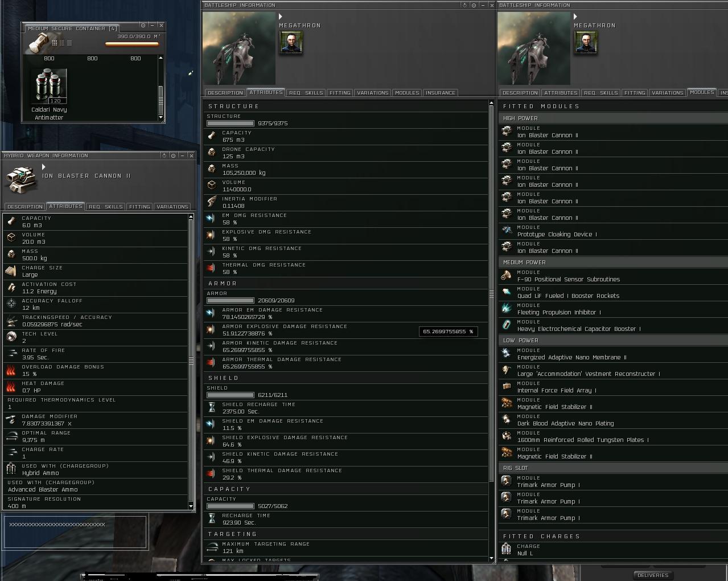Image resolution: width=728 pixels, height=581 pixels.
Task: Click the Capacity icon in weapon attributes
Action: pyautogui.click(x=11, y=221)
